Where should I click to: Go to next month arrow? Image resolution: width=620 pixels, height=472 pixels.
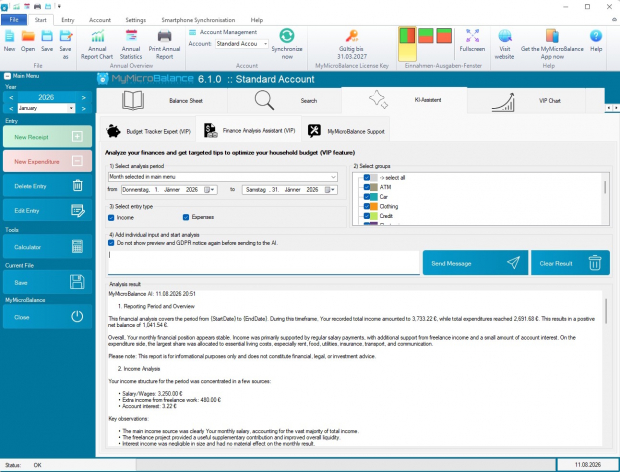[83, 108]
